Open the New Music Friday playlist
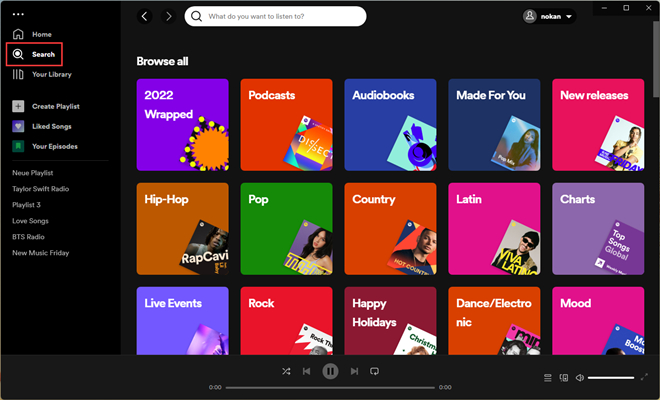 coord(40,253)
